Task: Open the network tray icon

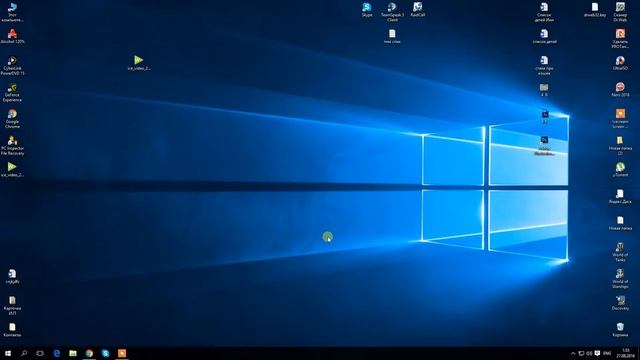Action: pyautogui.click(x=581, y=353)
